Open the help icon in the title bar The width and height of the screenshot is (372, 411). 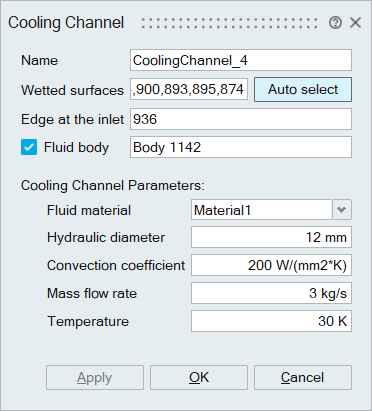pos(335,23)
